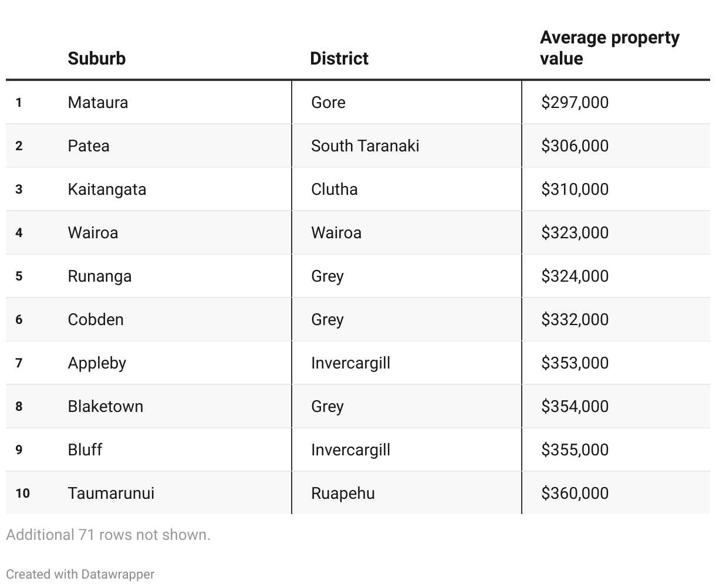Click the Kaitangata suburb cell
This screenshot has width=716, height=588.
[107, 189]
